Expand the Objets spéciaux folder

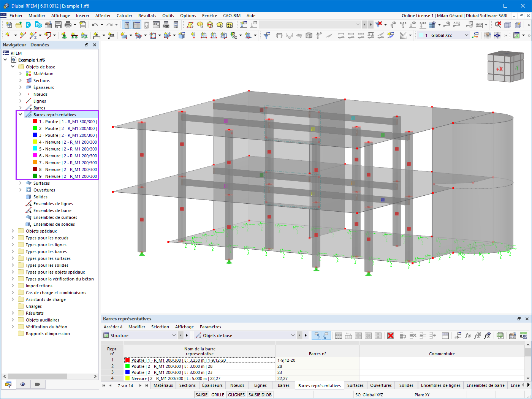tap(13, 231)
